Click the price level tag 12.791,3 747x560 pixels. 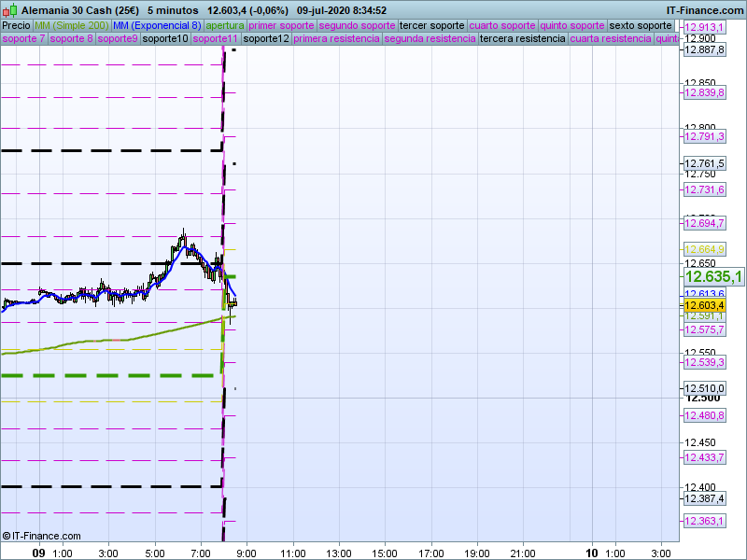(705, 136)
